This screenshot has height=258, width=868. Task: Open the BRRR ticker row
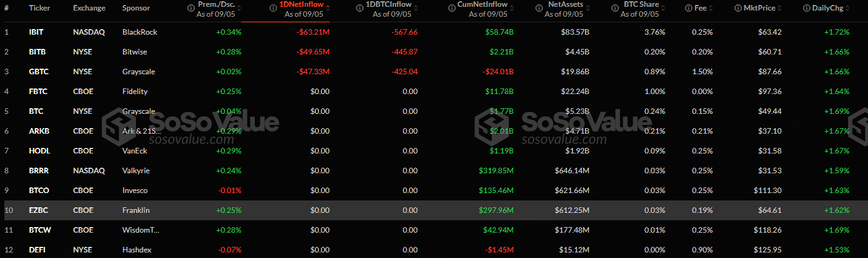38,170
